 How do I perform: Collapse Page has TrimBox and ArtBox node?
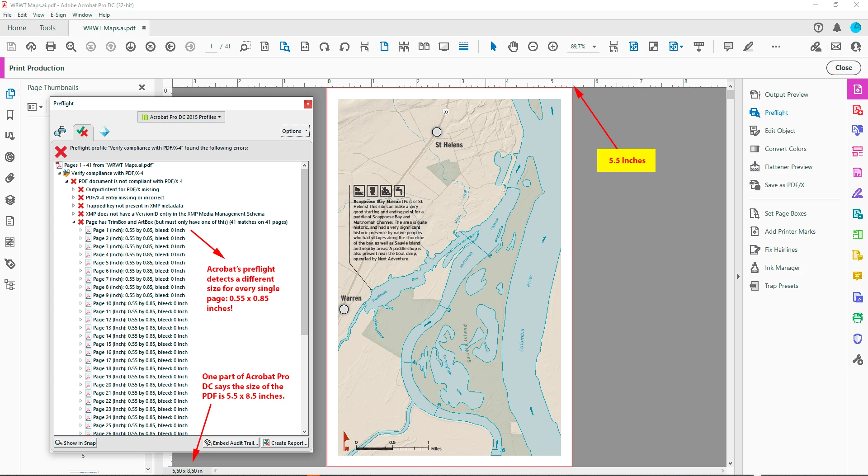pos(74,222)
